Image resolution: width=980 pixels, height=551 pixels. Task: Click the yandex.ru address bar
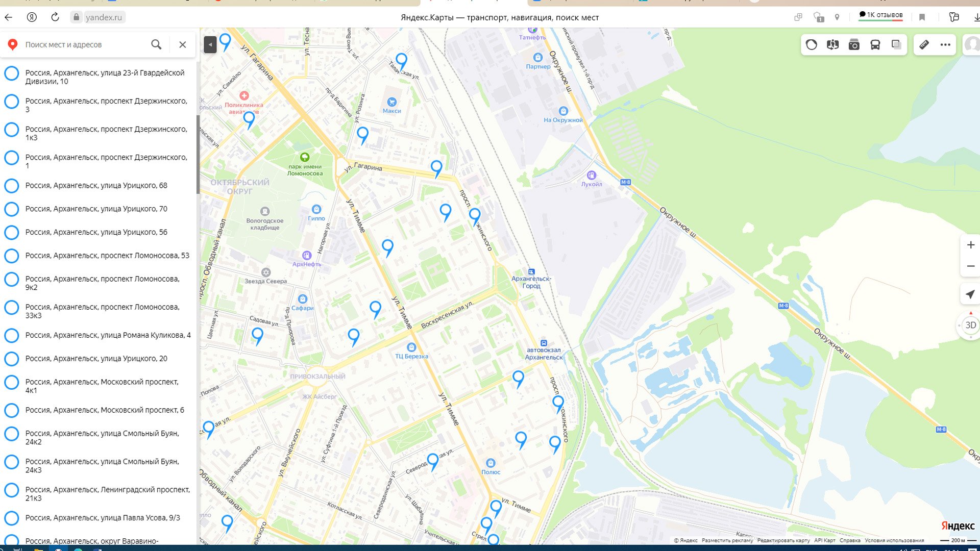point(104,17)
